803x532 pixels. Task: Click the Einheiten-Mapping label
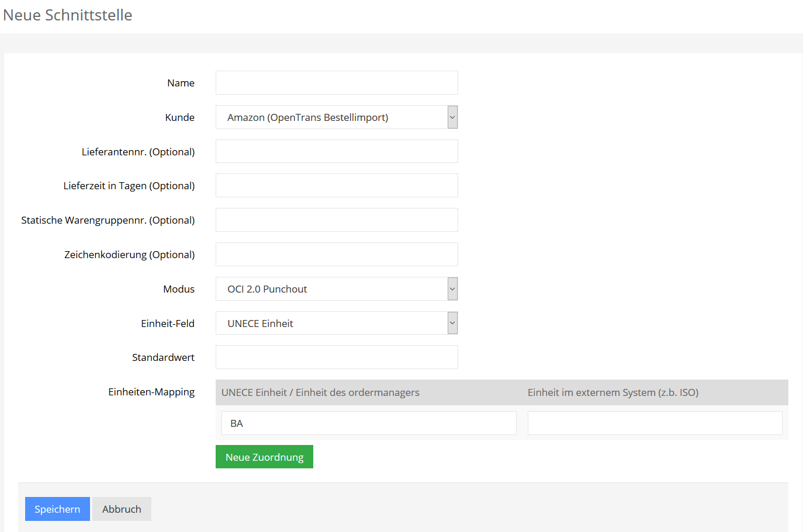coord(151,392)
